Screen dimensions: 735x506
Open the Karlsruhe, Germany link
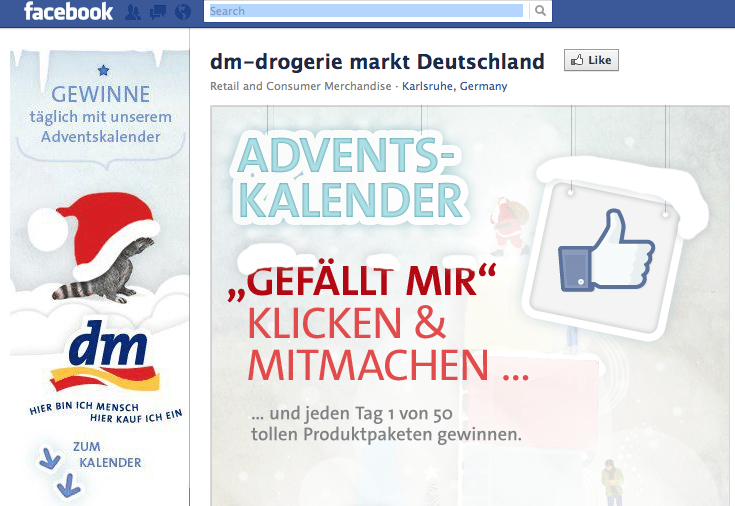454,86
